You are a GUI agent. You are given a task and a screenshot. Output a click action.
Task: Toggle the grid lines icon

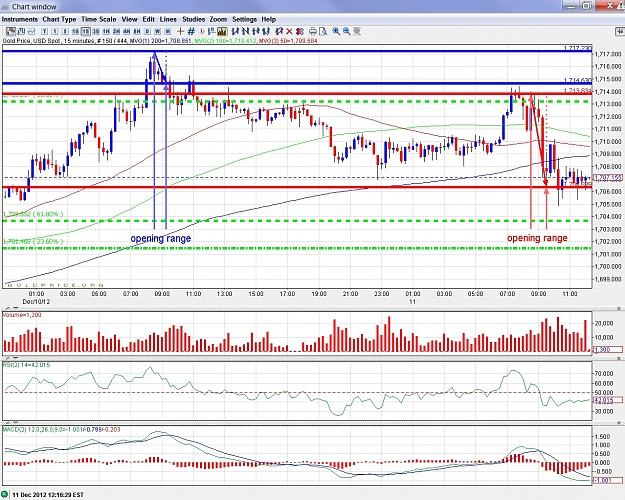point(191,31)
